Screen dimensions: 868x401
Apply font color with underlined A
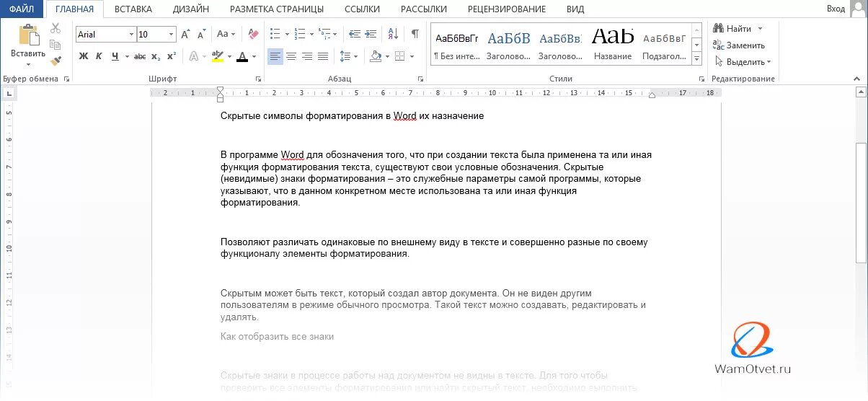[x=242, y=56]
